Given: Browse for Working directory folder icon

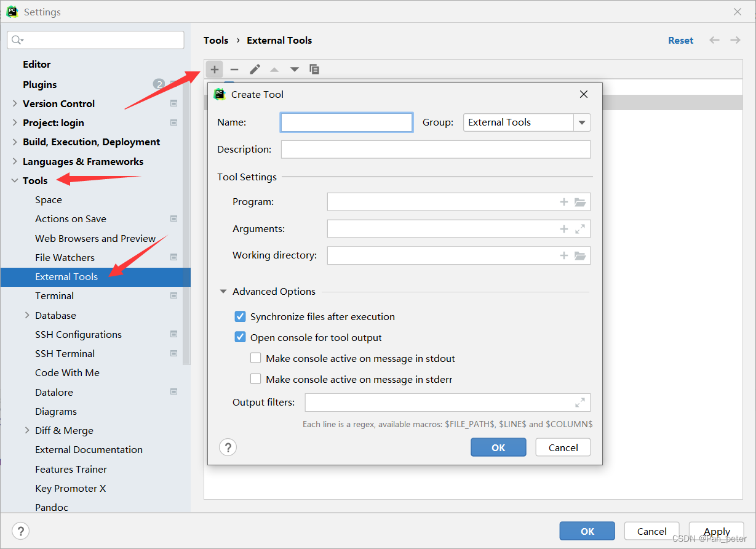Looking at the screenshot, I should [x=580, y=255].
